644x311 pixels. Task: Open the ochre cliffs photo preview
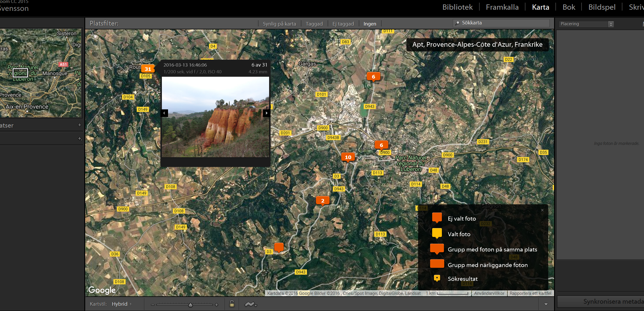(x=215, y=117)
